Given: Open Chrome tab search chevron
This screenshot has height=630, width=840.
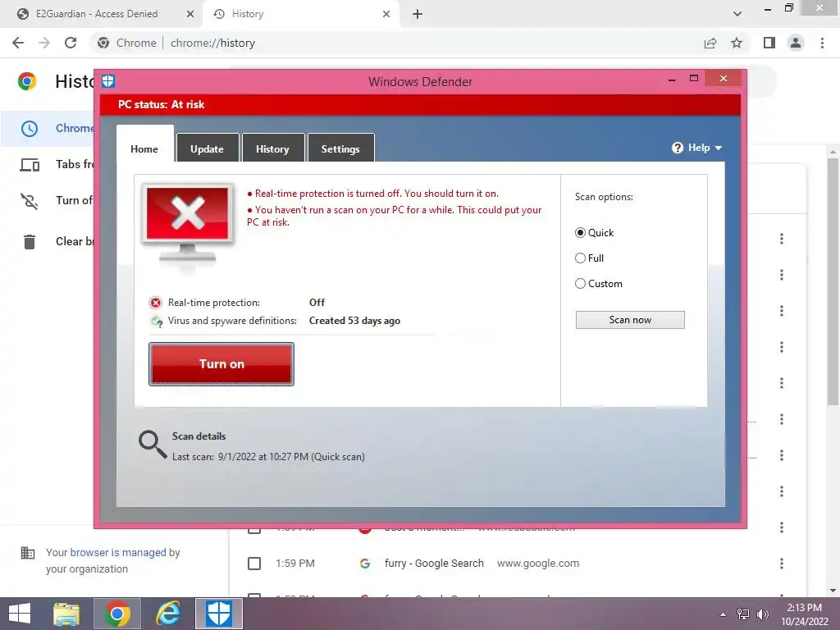Looking at the screenshot, I should (x=737, y=14).
